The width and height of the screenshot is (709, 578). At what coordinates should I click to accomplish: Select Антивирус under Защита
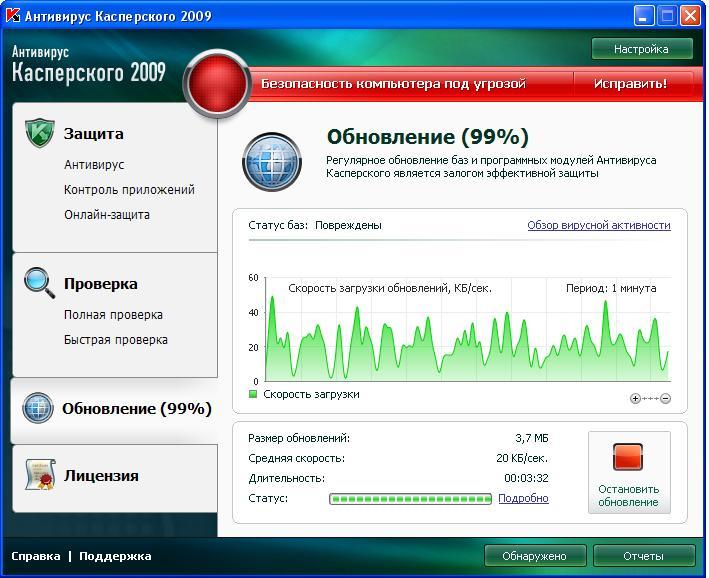pyautogui.click(x=94, y=165)
